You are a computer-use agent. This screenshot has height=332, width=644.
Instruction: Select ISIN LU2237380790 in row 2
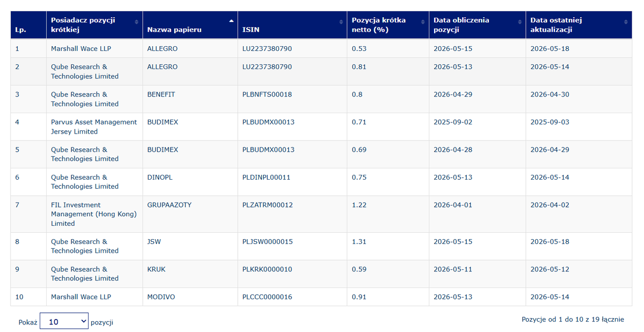coord(267,67)
